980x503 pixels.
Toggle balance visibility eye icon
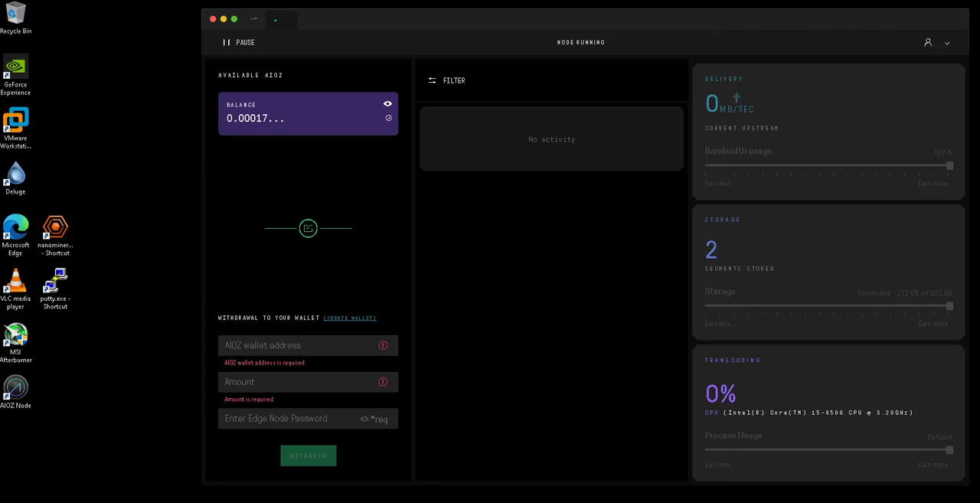(388, 103)
